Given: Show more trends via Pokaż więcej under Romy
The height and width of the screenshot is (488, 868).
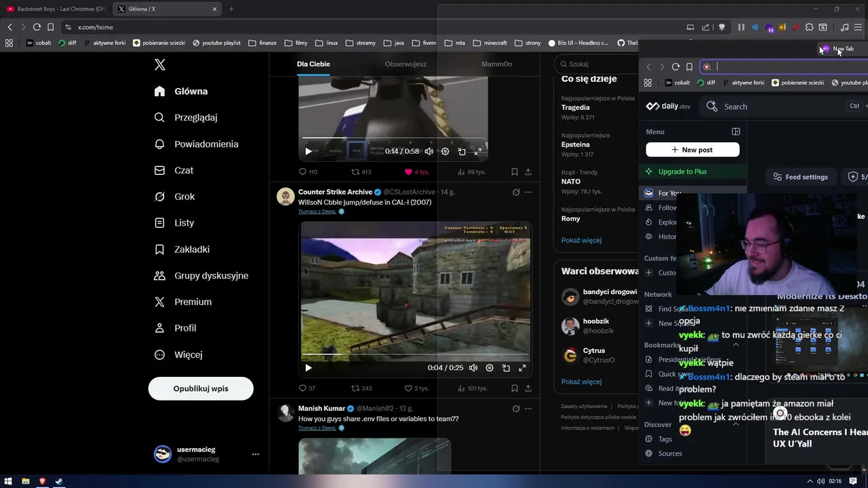Looking at the screenshot, I should [581, 240].
